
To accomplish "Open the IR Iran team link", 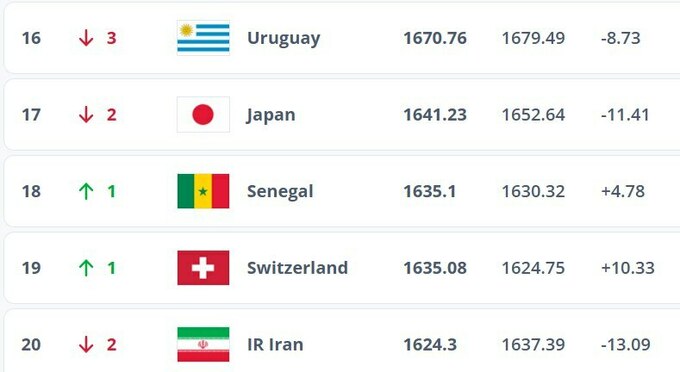I will pyautogui.click(x=275, y=344).
